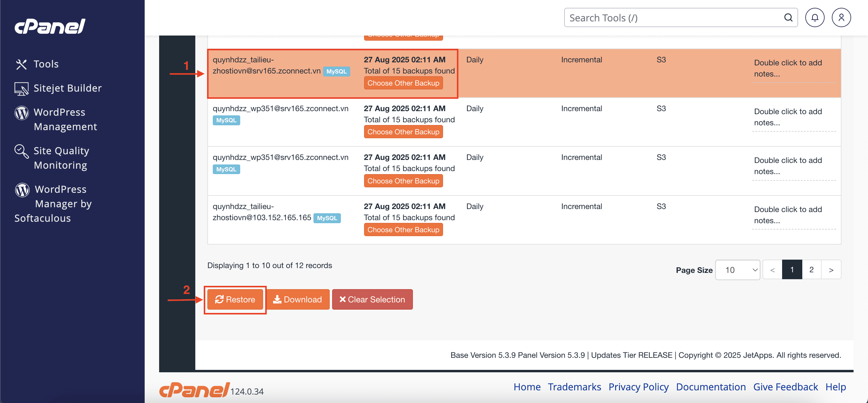
Task: Click the cPanel logo at top left
Action: tap(50, 26)
